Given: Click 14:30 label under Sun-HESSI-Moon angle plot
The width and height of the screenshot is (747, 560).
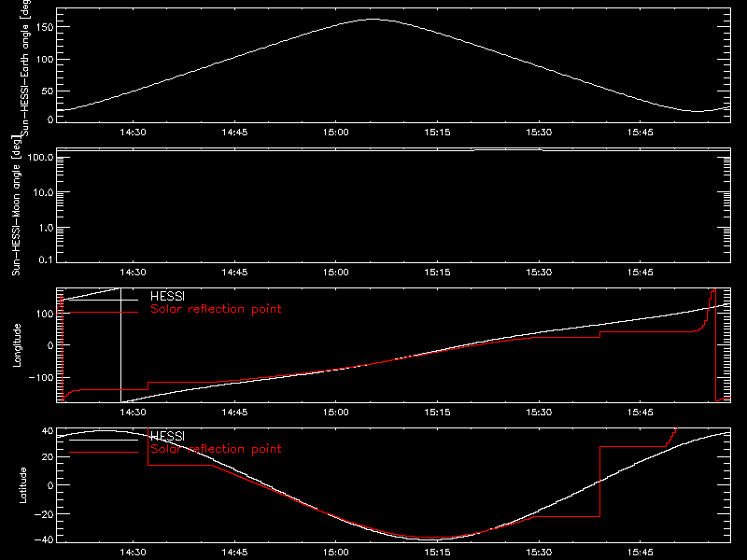Looking at the screenshot, I should click(x=133, y=273).
